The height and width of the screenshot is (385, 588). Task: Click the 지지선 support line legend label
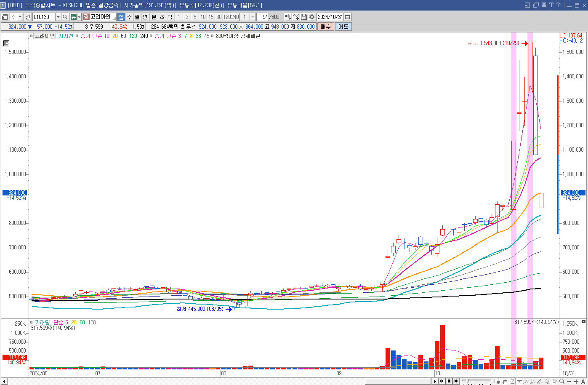click(66, 36)
